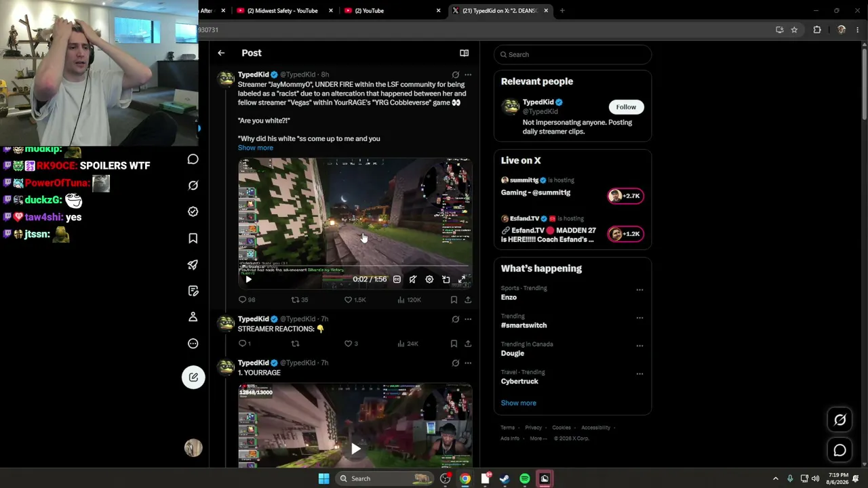
Task: Toggle captions on the first video
Action: pyautogui.click(x=397, y=279)
